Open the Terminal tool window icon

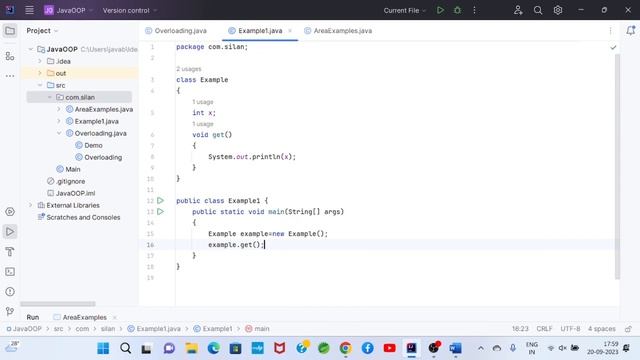(x=10, y=271)
